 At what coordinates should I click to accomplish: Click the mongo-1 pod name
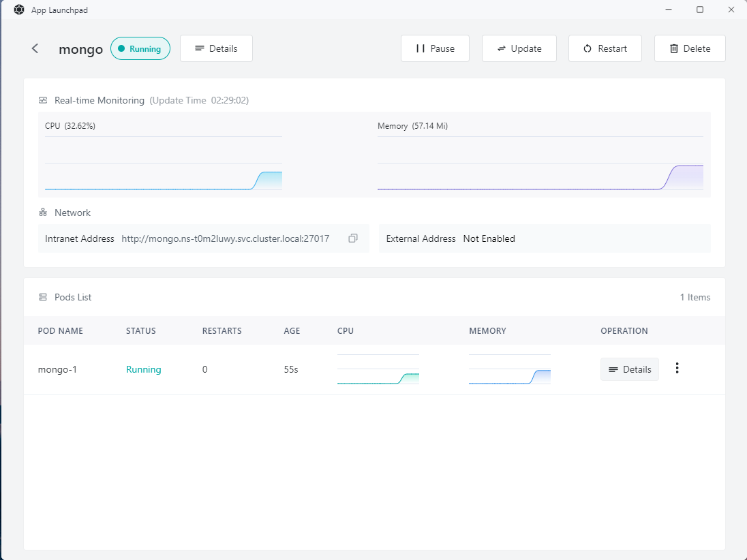point(57,369)
